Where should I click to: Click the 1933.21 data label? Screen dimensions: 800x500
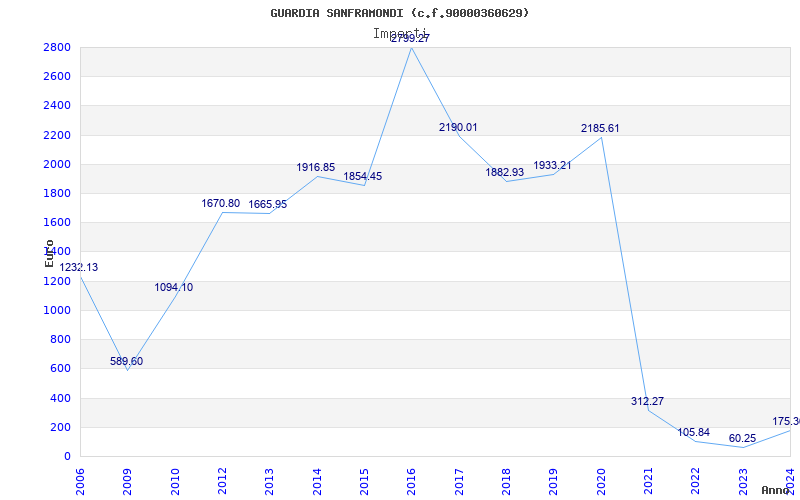click(553, 166)
